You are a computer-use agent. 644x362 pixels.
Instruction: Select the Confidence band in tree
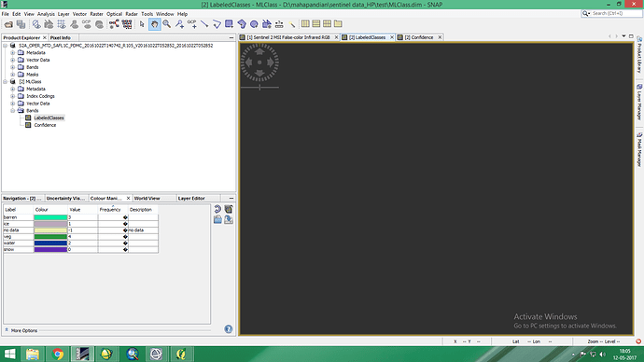[x=45, y=125]
